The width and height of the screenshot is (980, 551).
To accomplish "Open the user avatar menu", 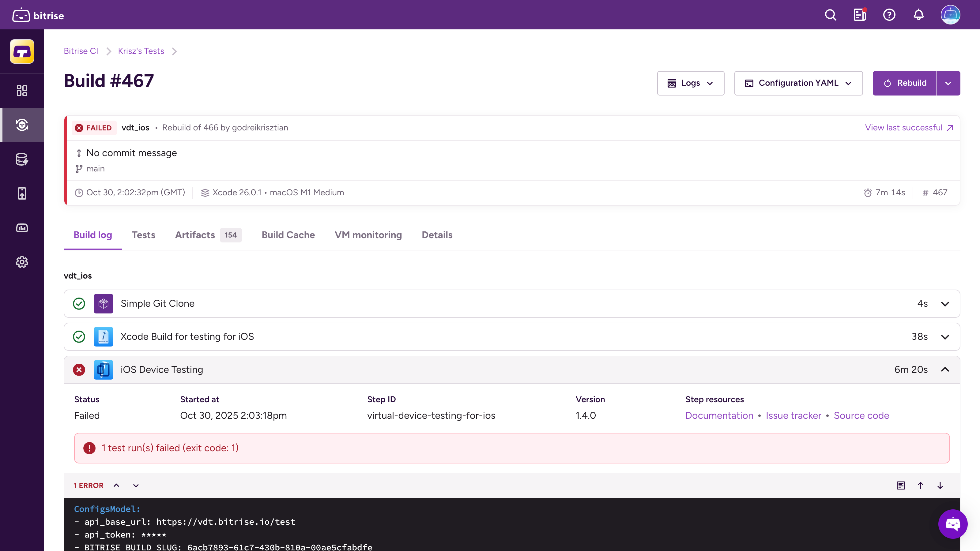I will point(950,15).
